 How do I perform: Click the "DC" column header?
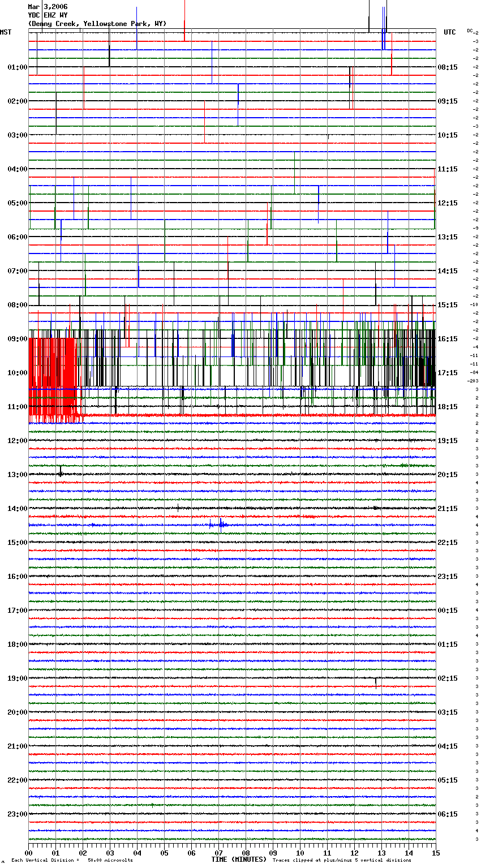pyautogui.click(x=470, y=31)
